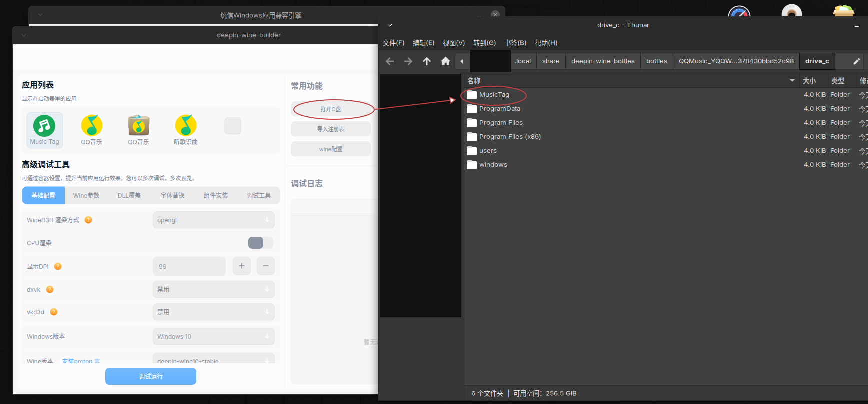The image size is (868, 404).
Task: Go forward in Thunar navigation
Action: point(408,61)
